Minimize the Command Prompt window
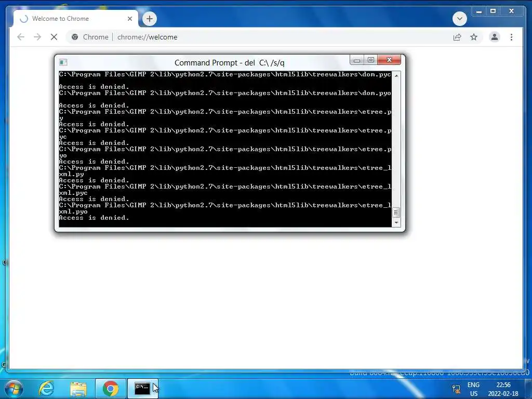Viewport: 532px width, 399px height. (x=357, y=60)
